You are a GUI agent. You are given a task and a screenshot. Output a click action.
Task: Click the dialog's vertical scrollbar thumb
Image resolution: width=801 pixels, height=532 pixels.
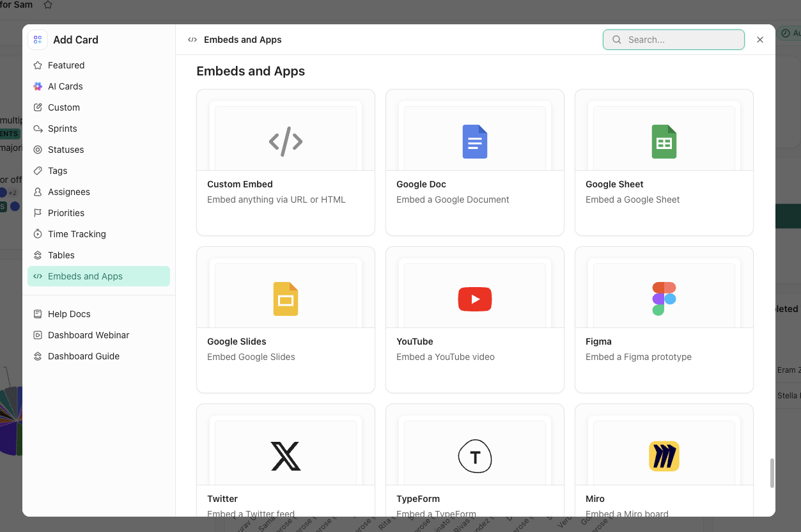772,473
